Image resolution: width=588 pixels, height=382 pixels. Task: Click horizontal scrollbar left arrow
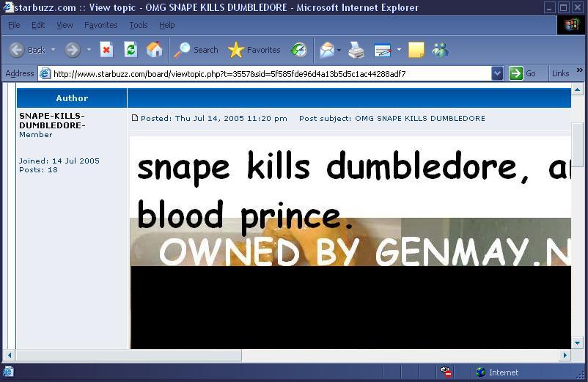pyautogui.click(x=10, y=355)
